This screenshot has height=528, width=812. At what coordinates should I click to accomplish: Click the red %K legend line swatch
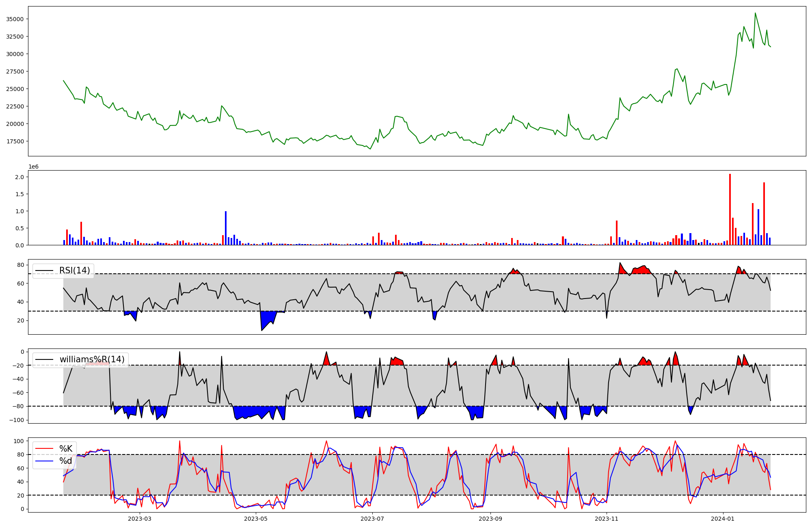44,449
